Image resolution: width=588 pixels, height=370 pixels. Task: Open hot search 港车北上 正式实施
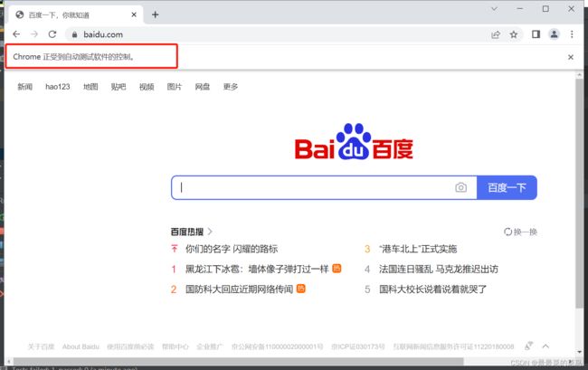coord(418,249)
